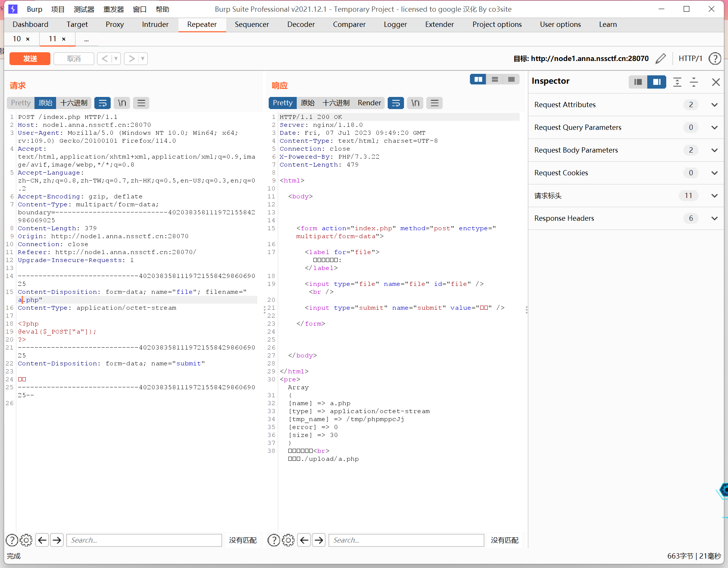Open response search help icon

click(x=274, y=540)
